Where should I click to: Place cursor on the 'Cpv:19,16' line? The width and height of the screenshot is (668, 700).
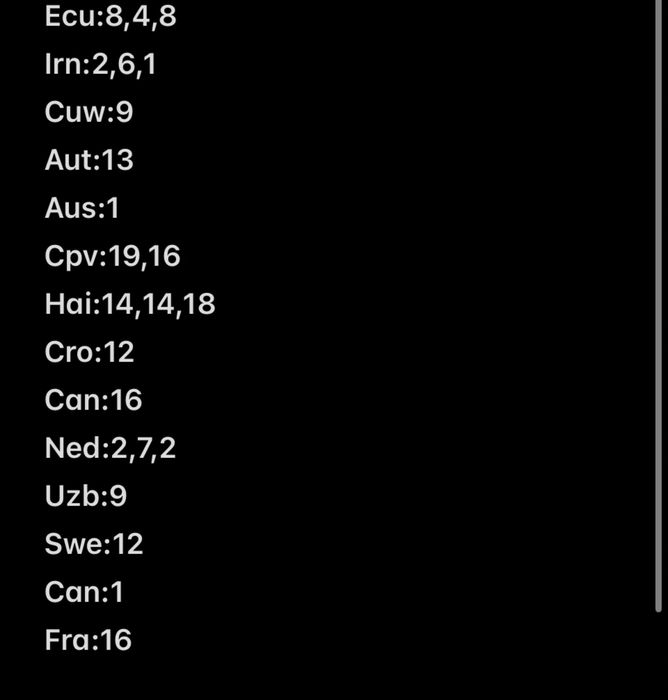pyautogui.click(x=113, y=257)
